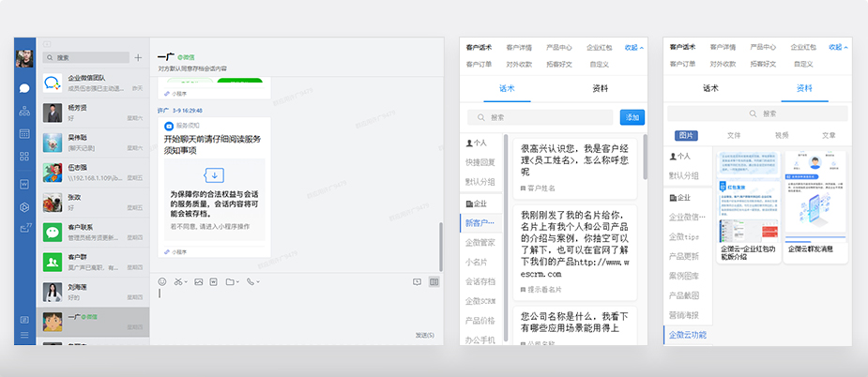The width and height of the screenshot is (868, 377).
Task: Click the image icon in chat toolbar
Action: coord(198,281)
